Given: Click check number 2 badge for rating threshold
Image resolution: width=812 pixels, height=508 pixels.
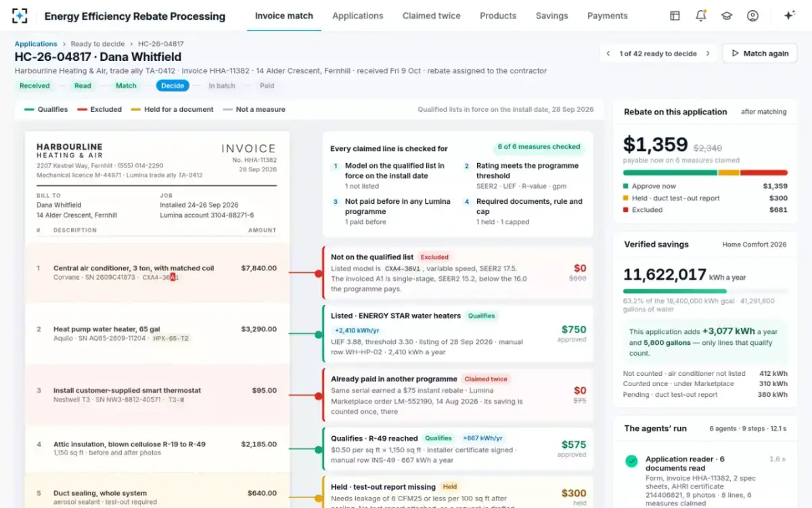Looking at the screenshot, I should tap(467, 166).
